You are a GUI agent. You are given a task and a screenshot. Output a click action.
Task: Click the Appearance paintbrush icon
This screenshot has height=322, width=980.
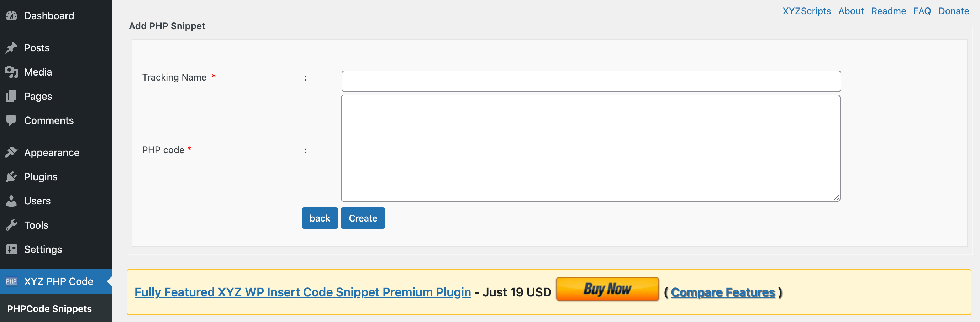pyautogui.click(x=11, y=152)
